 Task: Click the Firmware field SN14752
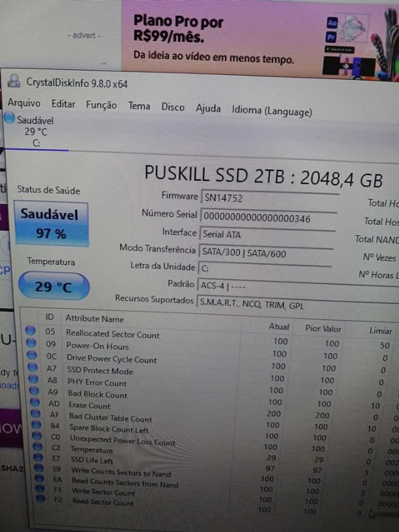270,198
